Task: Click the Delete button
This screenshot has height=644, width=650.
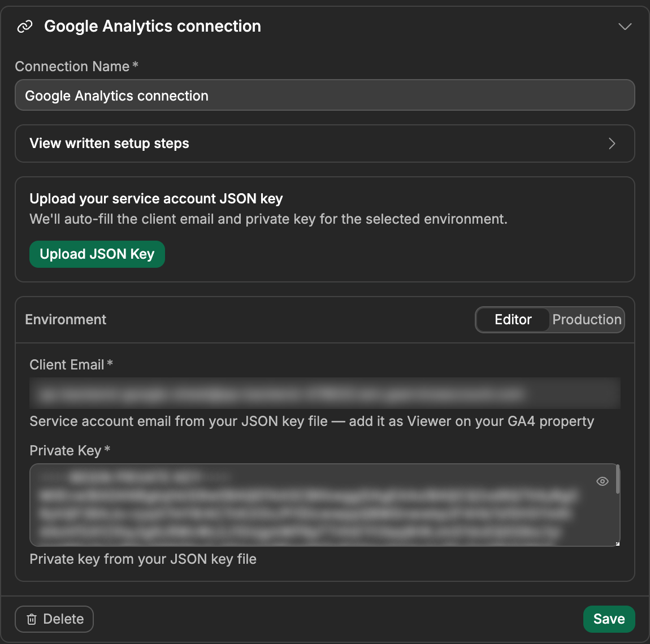Action: point(54,619)
